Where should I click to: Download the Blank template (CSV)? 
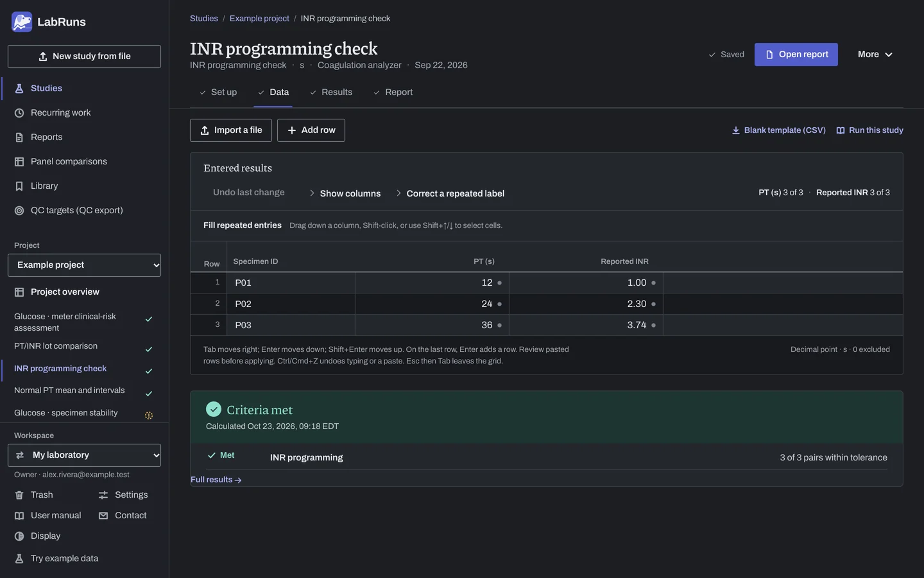[779, 130]
